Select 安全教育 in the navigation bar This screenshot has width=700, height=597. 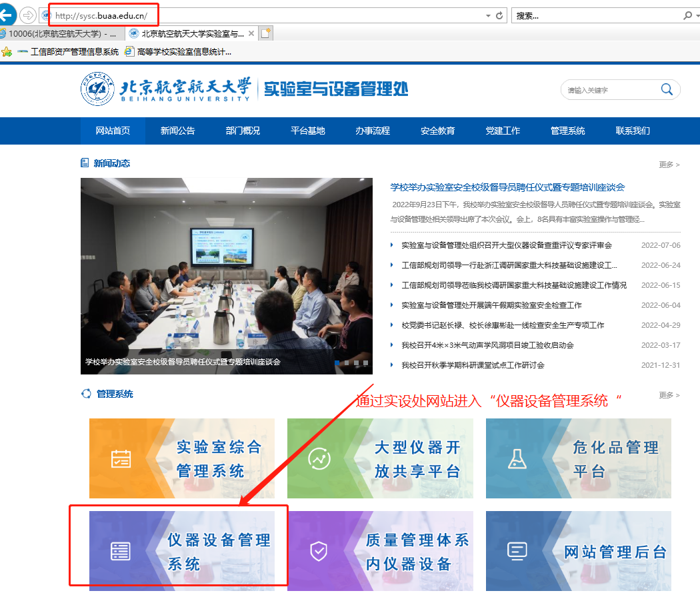(x=437, y=131)
